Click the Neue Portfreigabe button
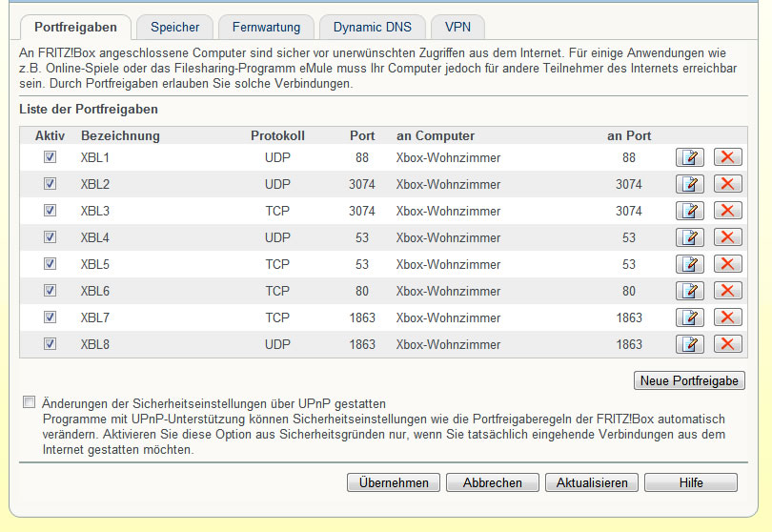This screenshot has height=532, width=772. point(689,380)
